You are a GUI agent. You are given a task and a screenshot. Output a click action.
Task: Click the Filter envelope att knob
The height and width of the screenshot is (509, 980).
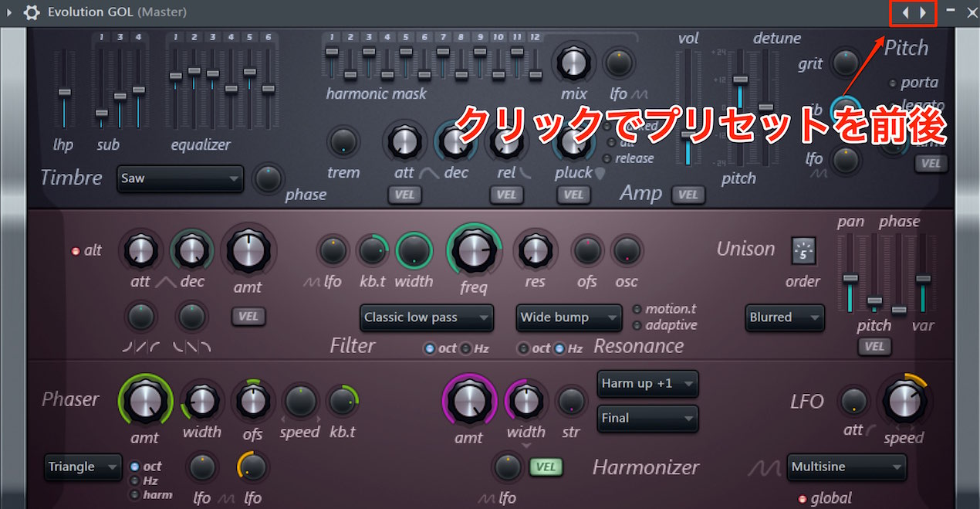point(140,249)
